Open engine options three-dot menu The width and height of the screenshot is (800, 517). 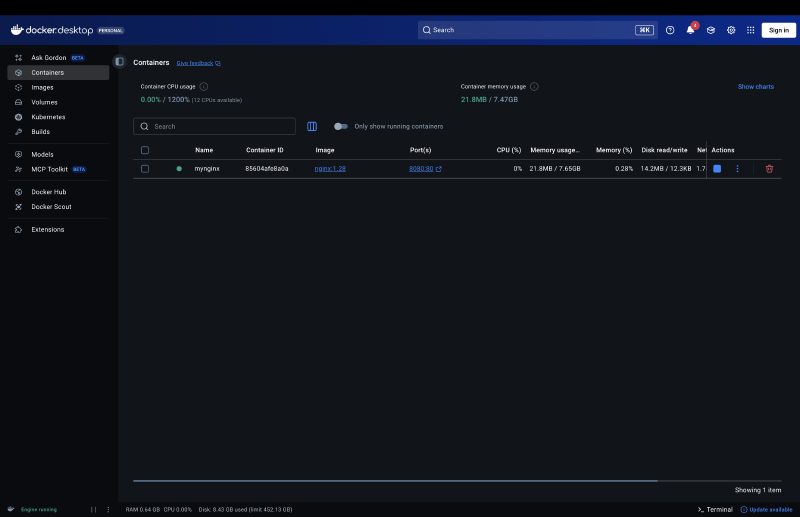point(108,509)
